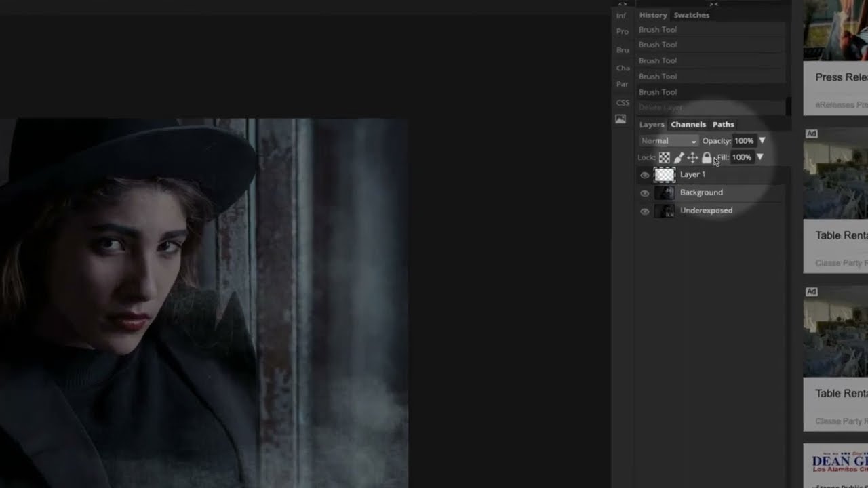Click the Fill 100% value field
This screenshot has width=868, height=488.
click(x=741, y=157)
